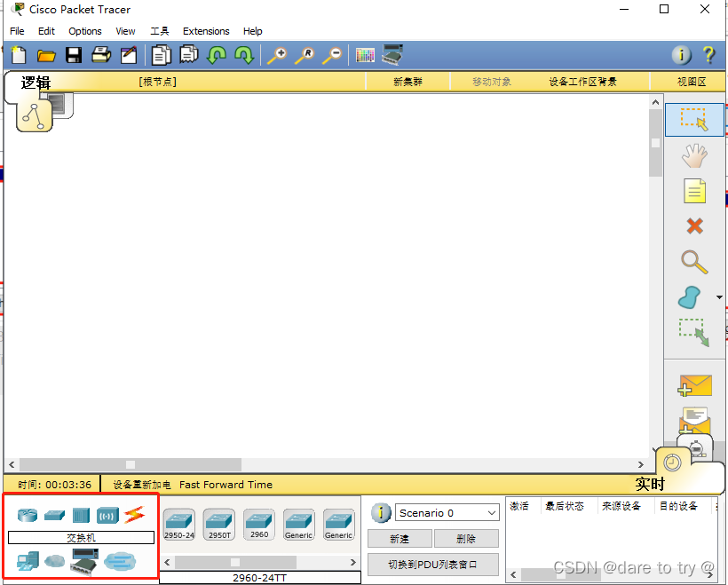
Task: Click the scenario info icon
Action: [381, 513]
